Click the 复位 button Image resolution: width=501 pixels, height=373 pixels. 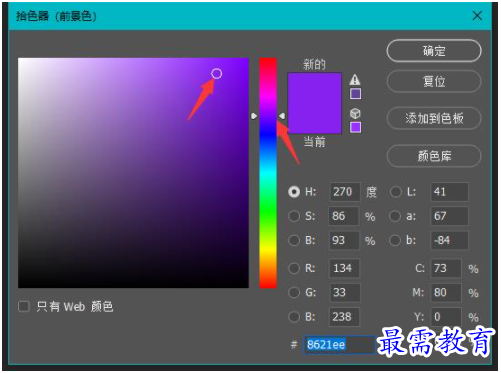[x=434, y=81]
